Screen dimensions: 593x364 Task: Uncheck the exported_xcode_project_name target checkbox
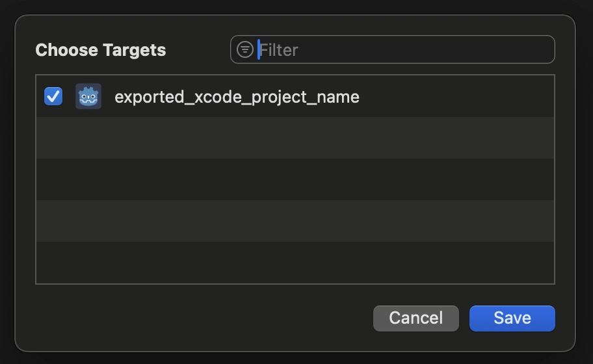tap(53, 97)
